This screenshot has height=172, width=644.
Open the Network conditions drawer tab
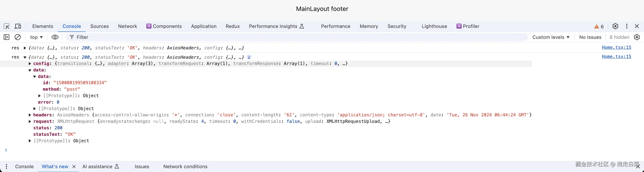click(185, 166)
